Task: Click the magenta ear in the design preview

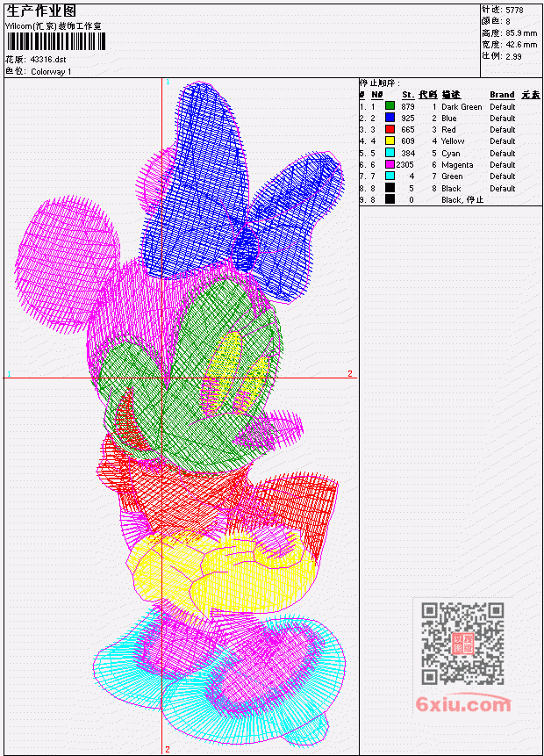Action: [x=68, y=263]
